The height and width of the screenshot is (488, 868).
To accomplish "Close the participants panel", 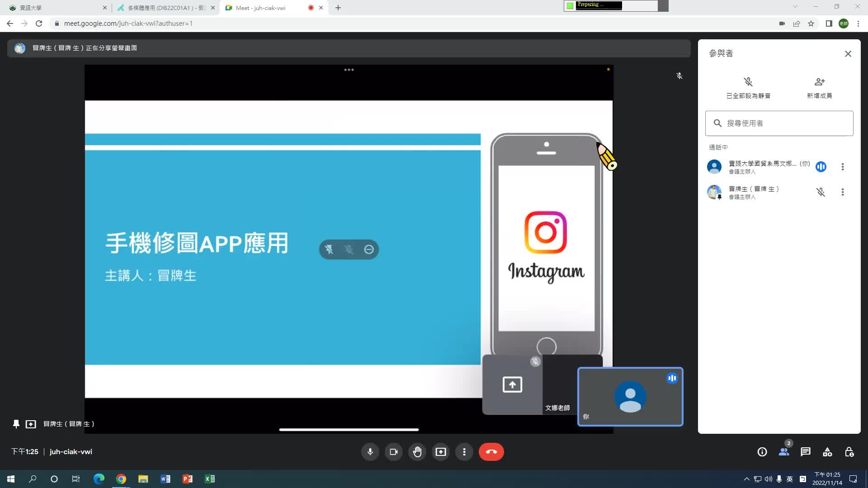I will [x=848, y=54].
